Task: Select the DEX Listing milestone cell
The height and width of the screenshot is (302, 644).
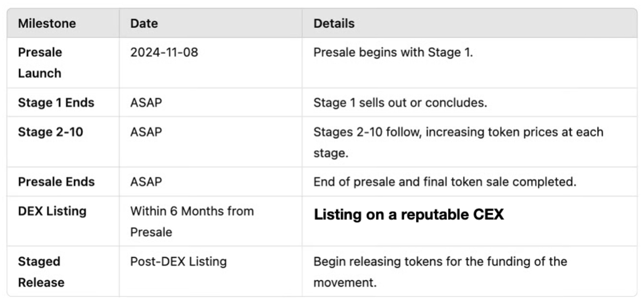Action: click(x=52, y=211)
